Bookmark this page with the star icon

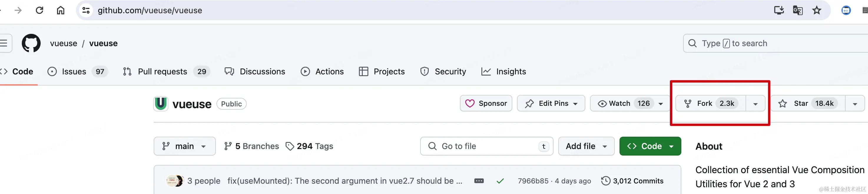click(816, 10)
